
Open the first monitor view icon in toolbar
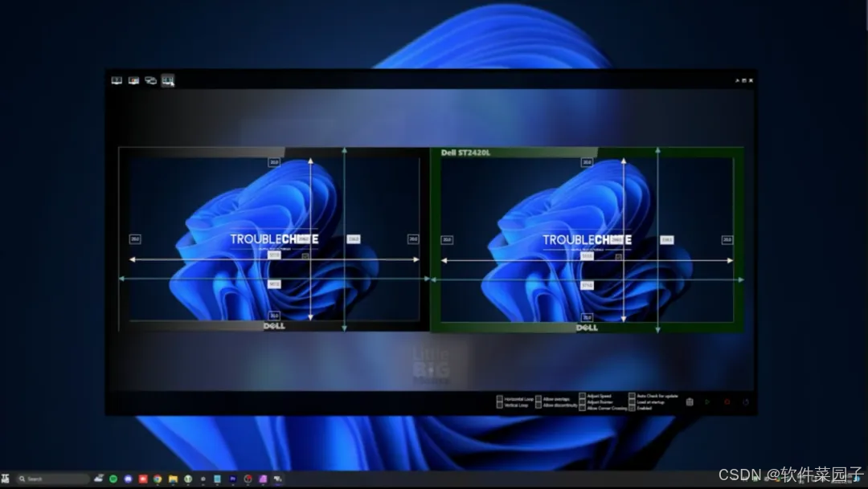point(117,81)
